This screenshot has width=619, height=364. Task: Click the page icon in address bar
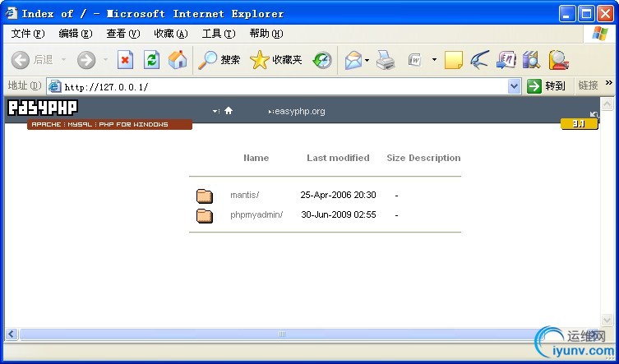(54, 86)
